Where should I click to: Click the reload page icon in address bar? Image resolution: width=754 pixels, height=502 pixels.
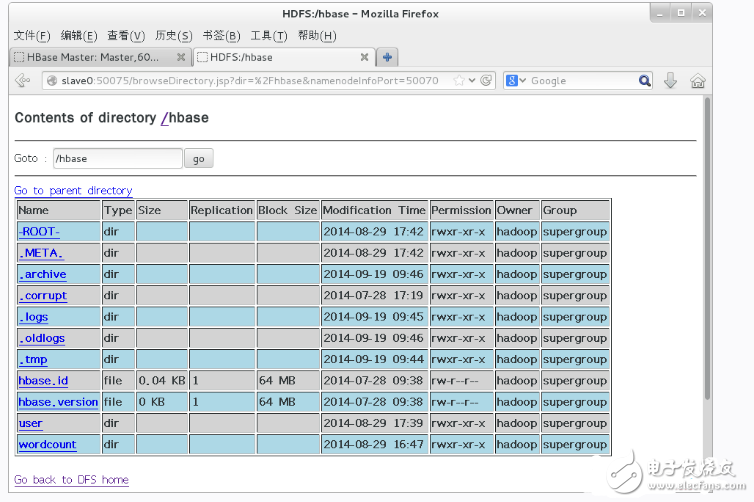(x=486, y=80)
